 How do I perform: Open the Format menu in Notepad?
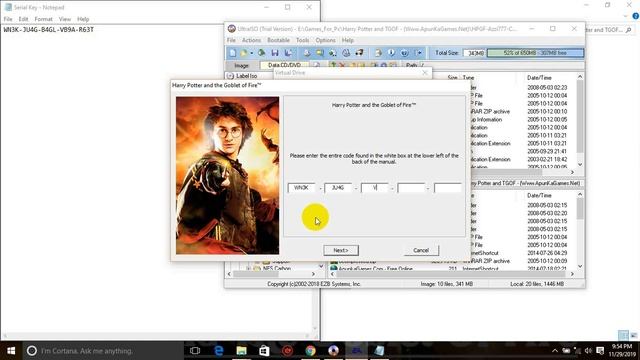click(44, 19)
